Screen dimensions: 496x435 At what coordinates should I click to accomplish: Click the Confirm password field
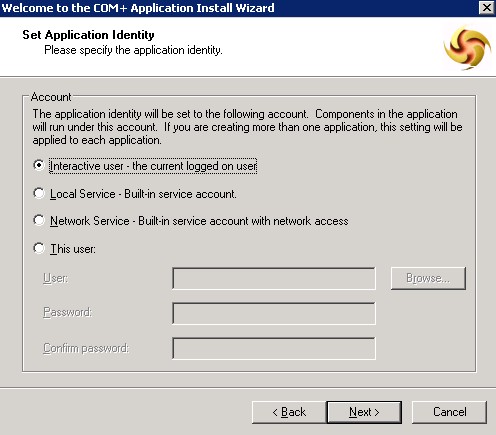pyautogui.click(x=274, y=349)
